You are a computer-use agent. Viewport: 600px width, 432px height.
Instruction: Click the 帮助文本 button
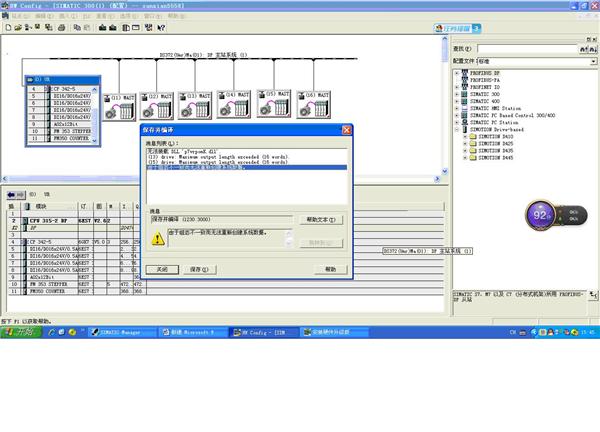[x=321, y=220]
